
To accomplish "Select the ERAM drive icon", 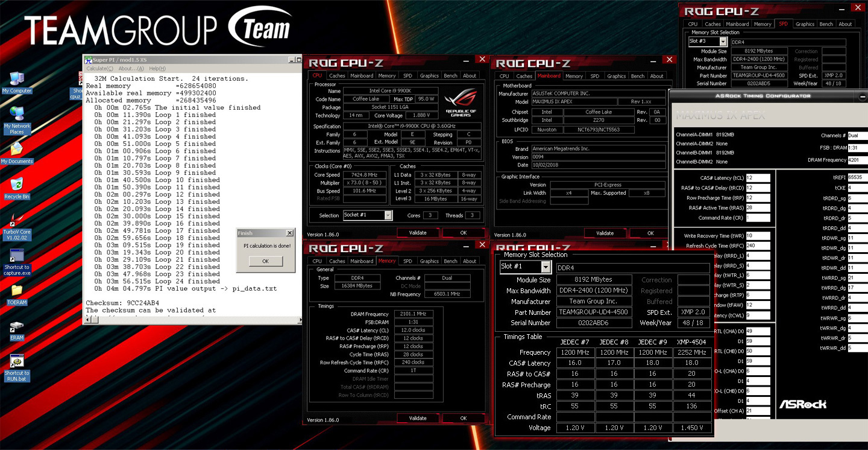I will tap(17, 331).
